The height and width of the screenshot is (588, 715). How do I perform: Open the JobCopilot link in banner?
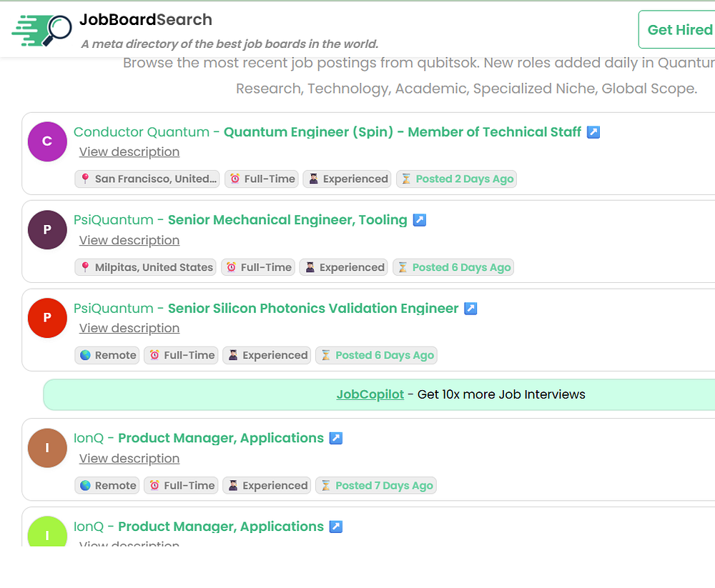click(x=370, y=394)
